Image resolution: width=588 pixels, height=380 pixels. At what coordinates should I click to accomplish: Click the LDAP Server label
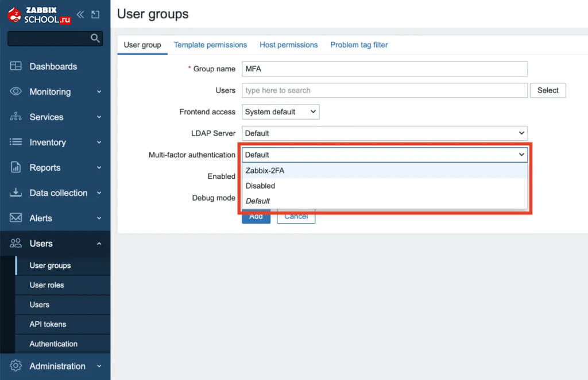pyautogui.click(x=213, y=133)
